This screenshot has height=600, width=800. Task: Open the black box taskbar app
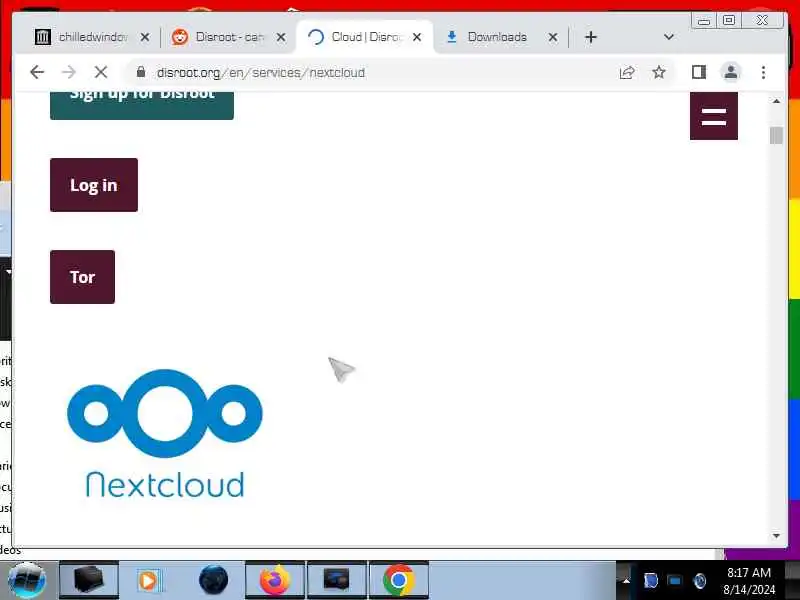pos(89,580)
